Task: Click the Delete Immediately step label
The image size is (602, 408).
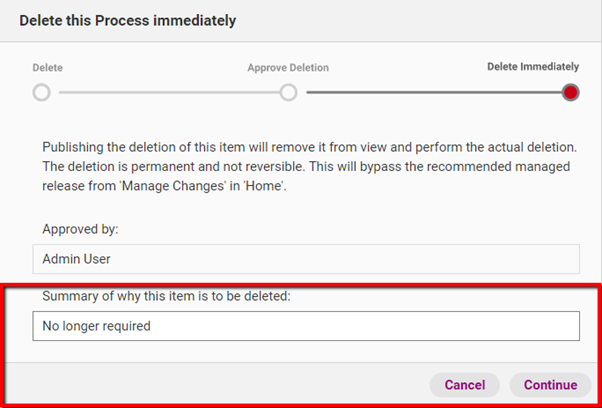Action: tap(532, 67)
